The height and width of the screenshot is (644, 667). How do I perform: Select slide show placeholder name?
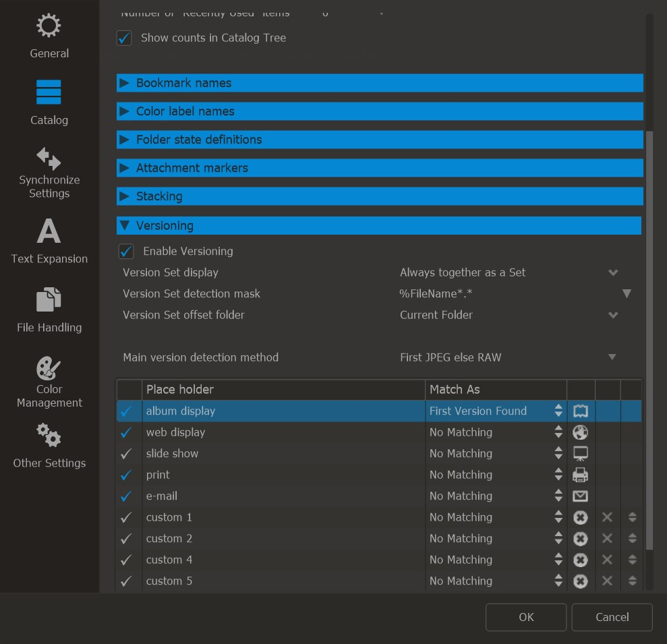[172, 453]
